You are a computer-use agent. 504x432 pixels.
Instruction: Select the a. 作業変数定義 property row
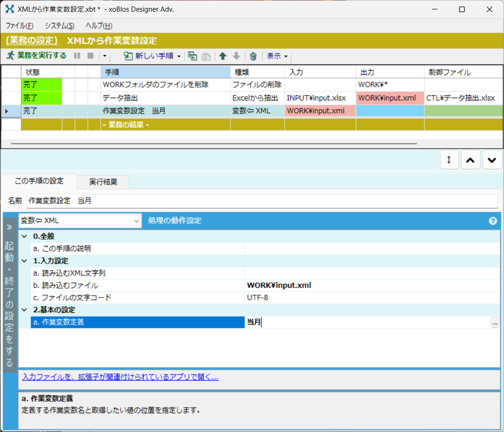[137, 322]
